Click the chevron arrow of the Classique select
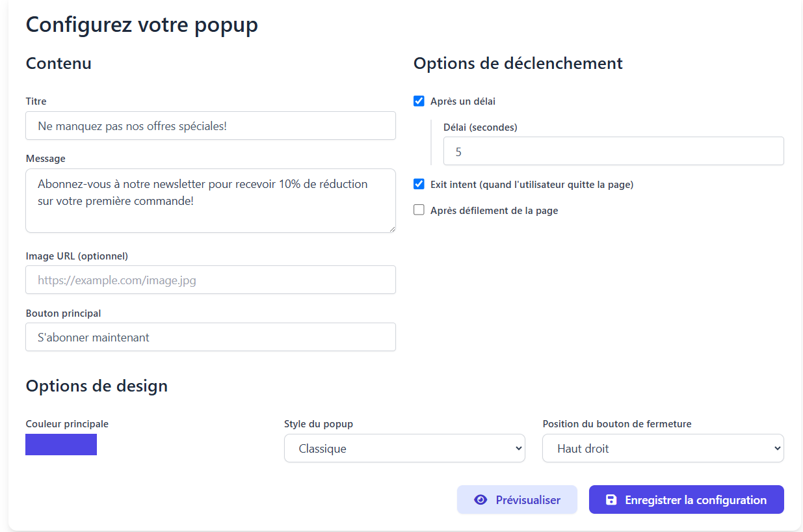Image resolution: width=803 pixels, height=532 pixels. (x=518, y=449)
